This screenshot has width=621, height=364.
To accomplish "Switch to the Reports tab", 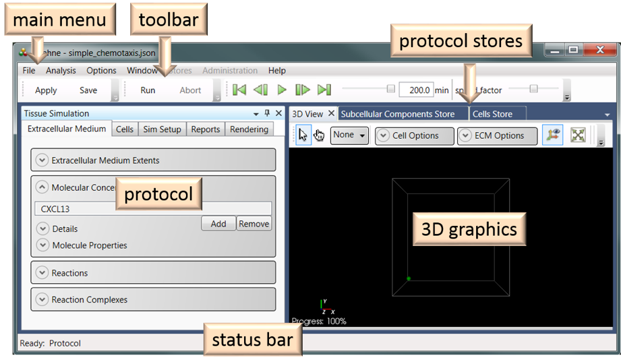I will coord(206,129).
